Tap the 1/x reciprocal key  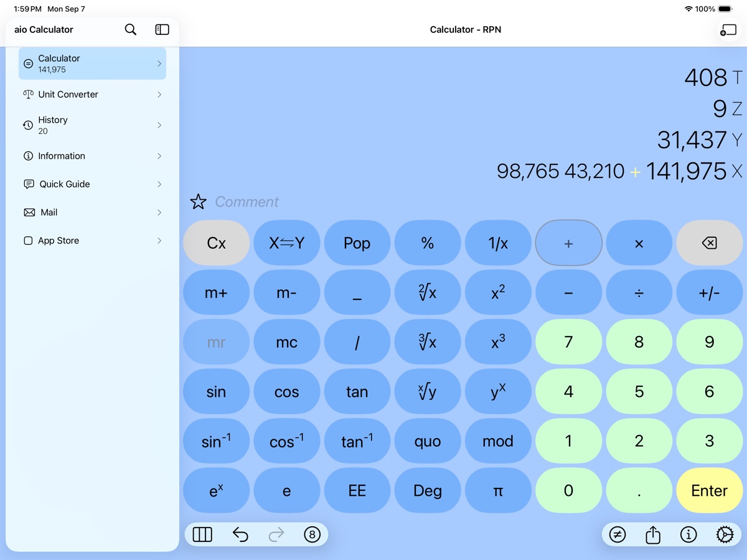[498, 243]
